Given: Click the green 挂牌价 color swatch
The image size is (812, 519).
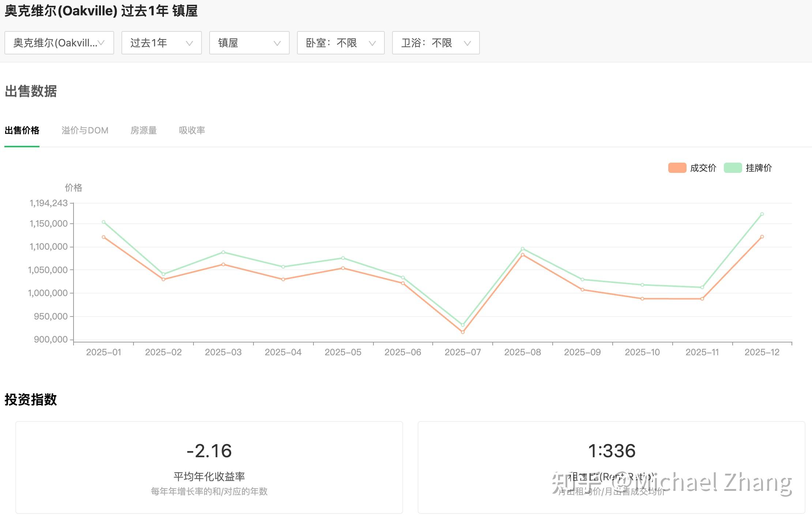Looking at the screenshot, I should (x=733, y=168).
